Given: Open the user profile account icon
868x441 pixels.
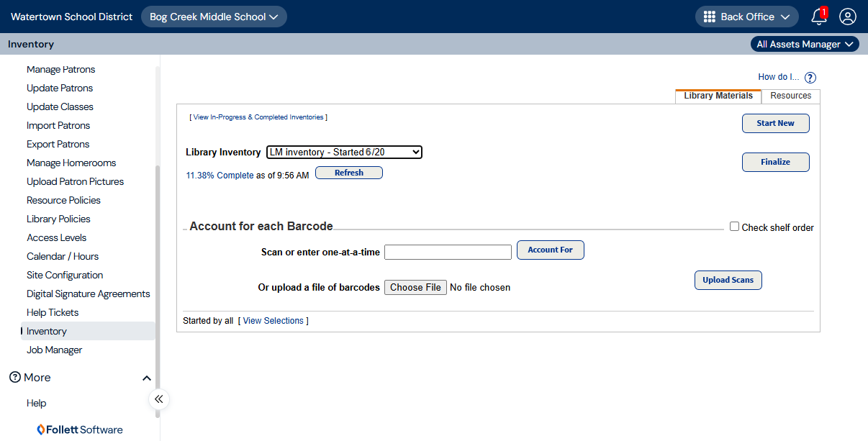Looking at the screenshot, I should coord(847,17).
